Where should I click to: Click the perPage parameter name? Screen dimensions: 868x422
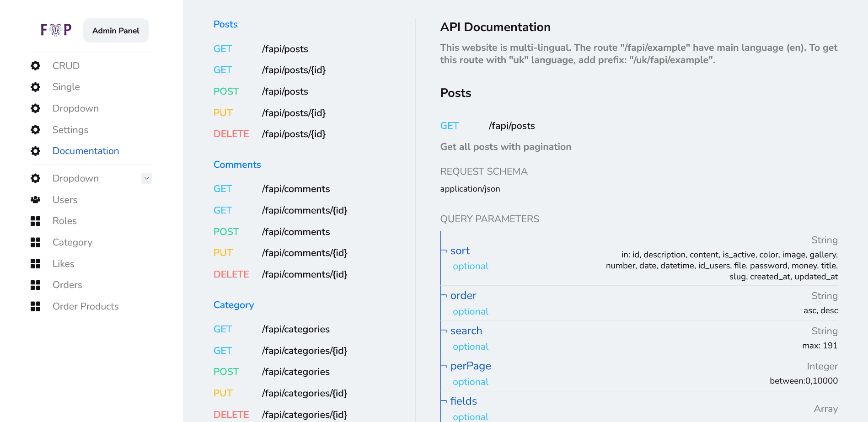471,366
